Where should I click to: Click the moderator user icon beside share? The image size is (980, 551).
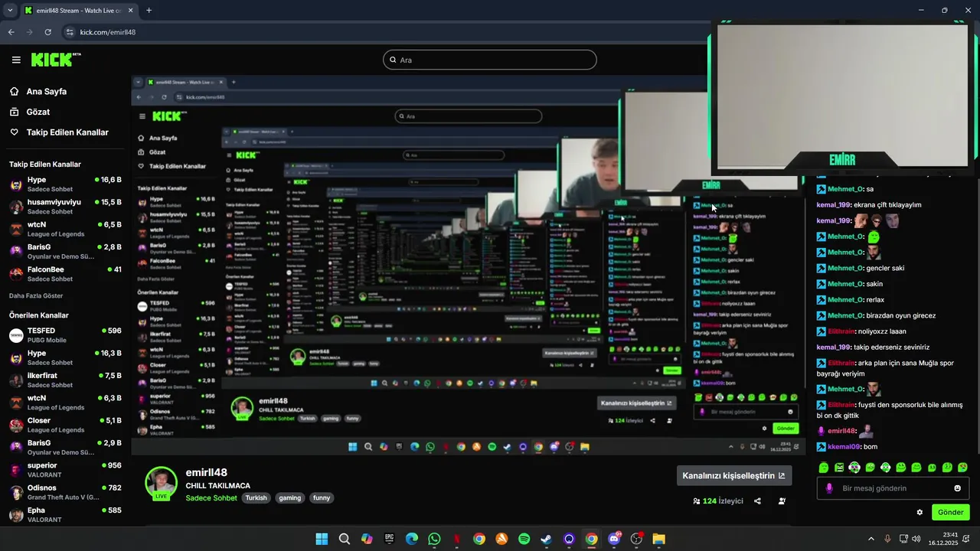(782, 501)
